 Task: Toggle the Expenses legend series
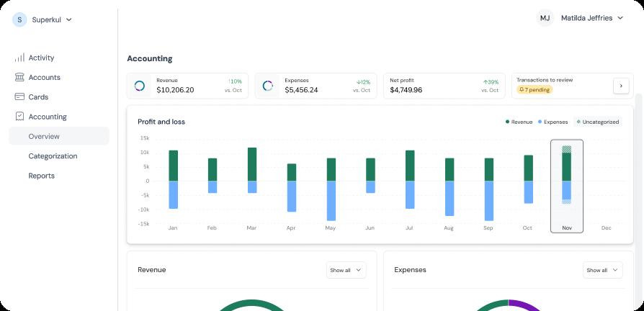[x=553, y=122]
